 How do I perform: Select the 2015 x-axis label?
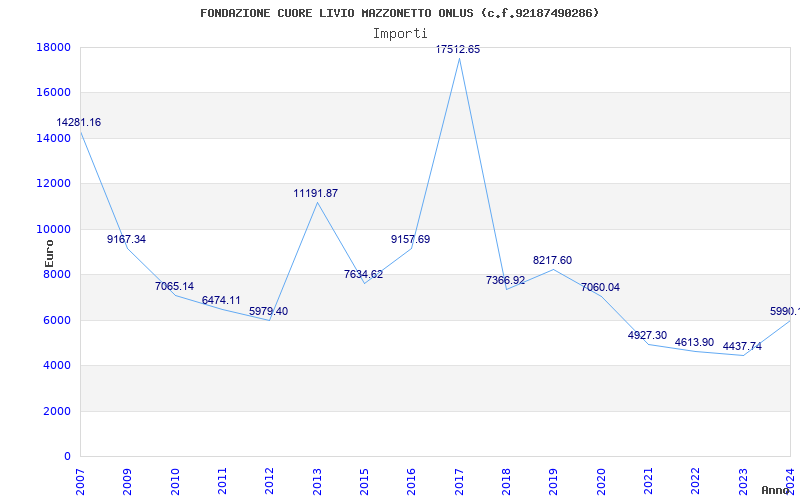tap(364, 482)
